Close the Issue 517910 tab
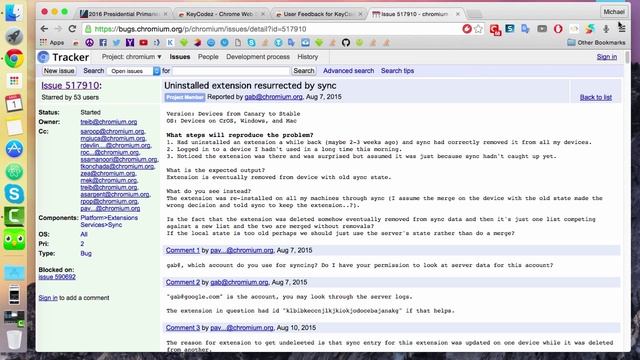The height and width of the screenshot is (360, 640). pyautogui.click(x=458, y=14)
